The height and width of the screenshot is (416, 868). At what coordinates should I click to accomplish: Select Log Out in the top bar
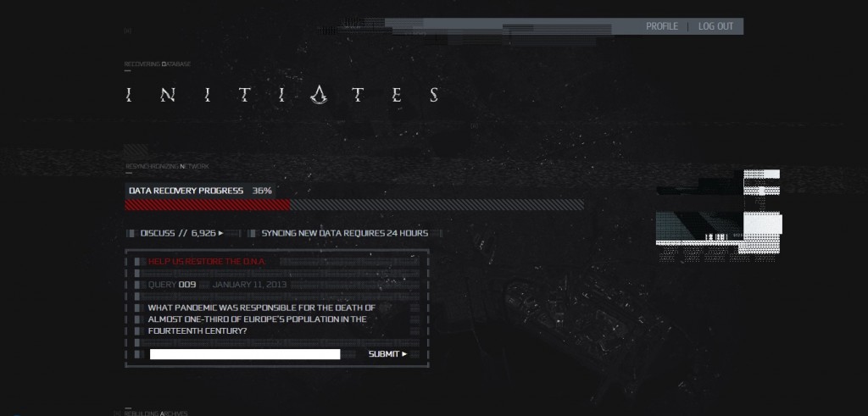pyautogui.click(x=715, y=26)
